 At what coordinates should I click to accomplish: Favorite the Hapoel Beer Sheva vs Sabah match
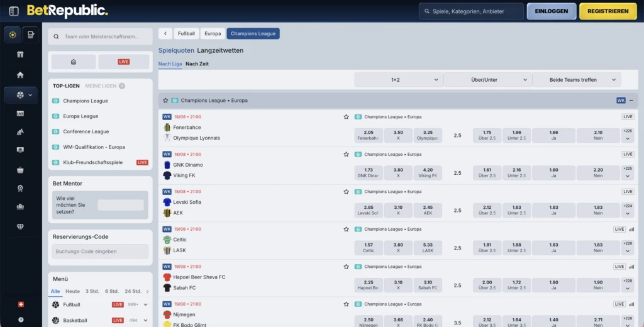(x=347, y=266)
